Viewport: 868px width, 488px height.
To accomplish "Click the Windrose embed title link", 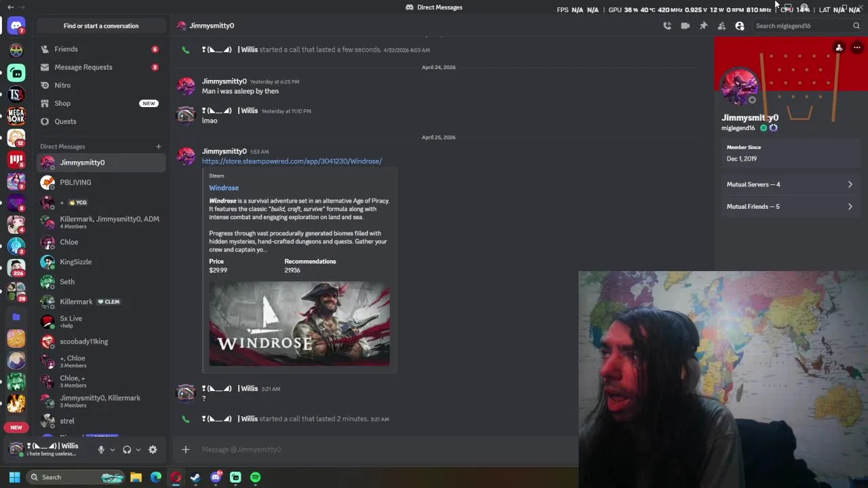I will pyautogui.click(x=224, y=188).
